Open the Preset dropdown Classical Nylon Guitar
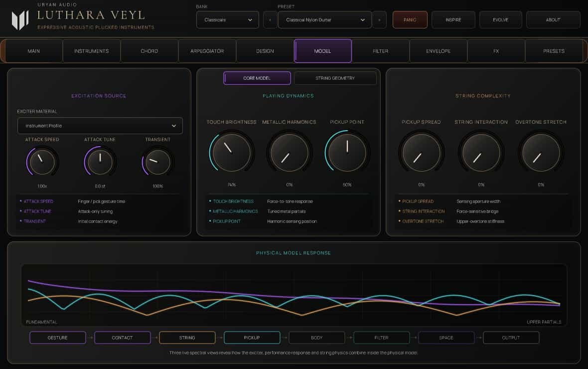588x369 pixels. [x=325, y=20]
